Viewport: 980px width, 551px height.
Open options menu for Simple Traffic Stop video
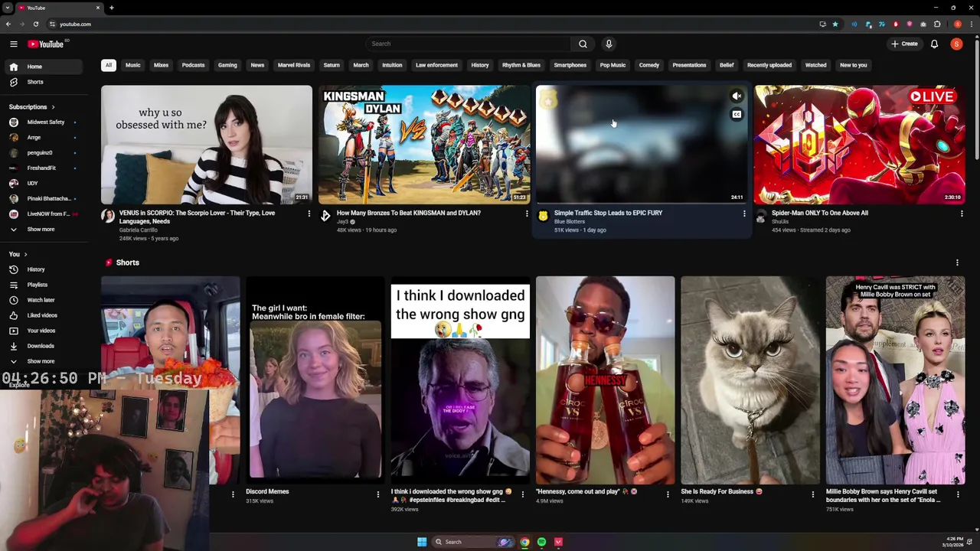tap(744, 214)
